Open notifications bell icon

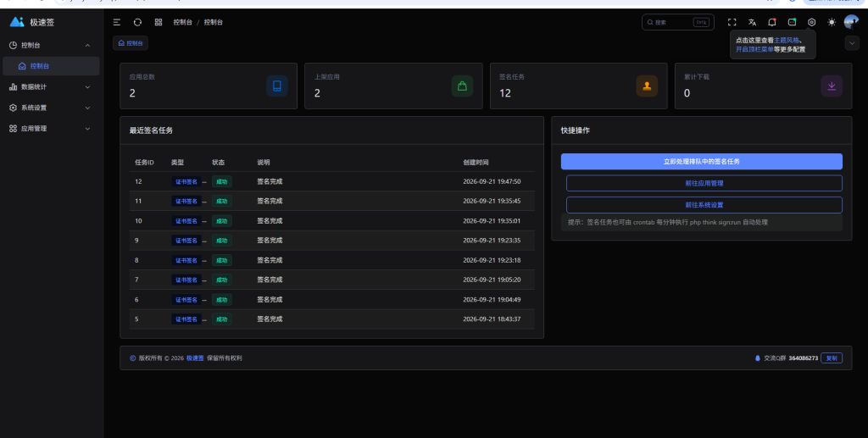tap(771, 22)
